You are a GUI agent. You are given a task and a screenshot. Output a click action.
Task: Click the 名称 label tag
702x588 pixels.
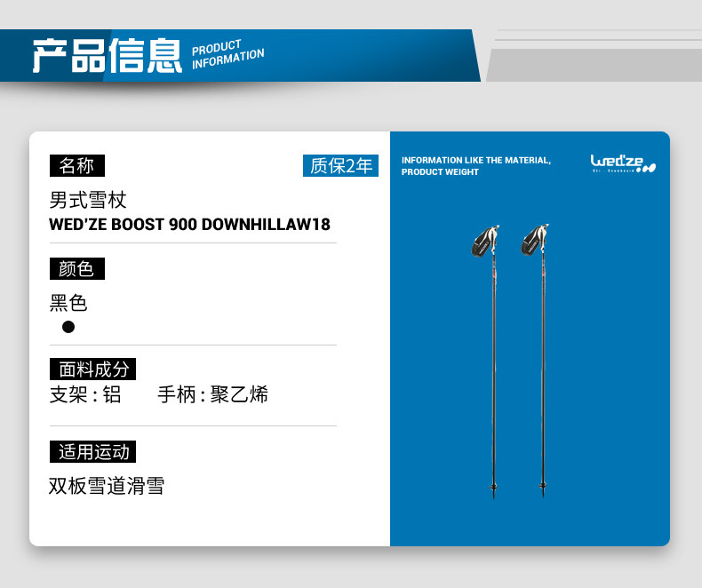[x=77, y=165]
